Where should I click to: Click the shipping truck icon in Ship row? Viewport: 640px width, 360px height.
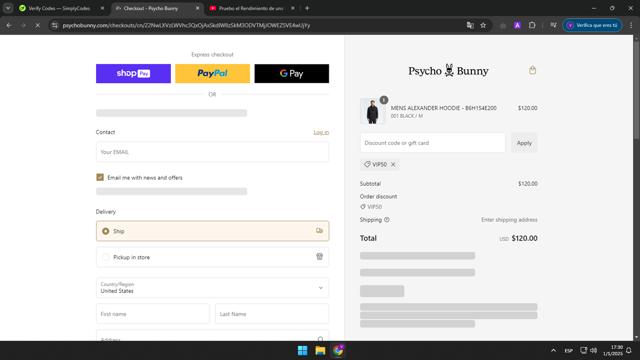point(319,231)
